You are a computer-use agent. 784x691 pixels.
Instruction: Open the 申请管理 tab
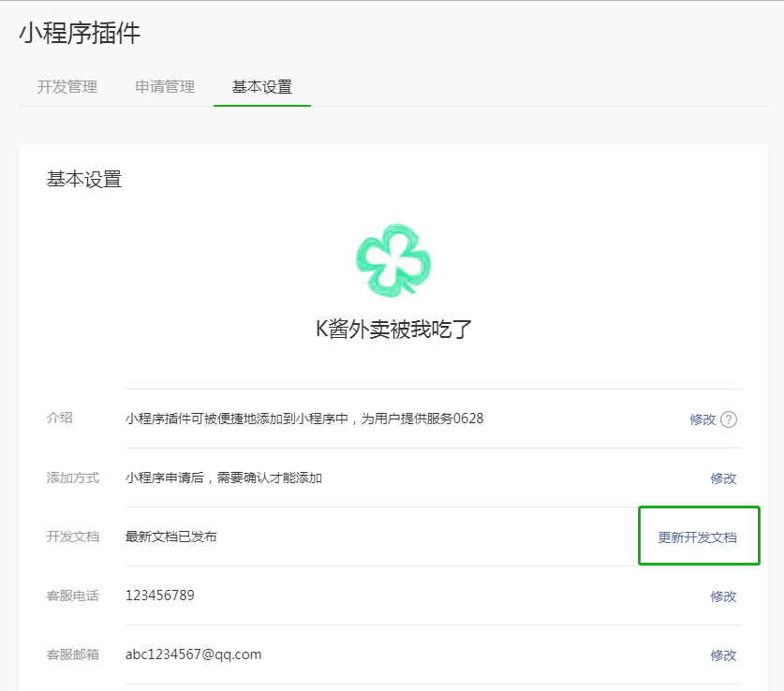tap(165, 87)
